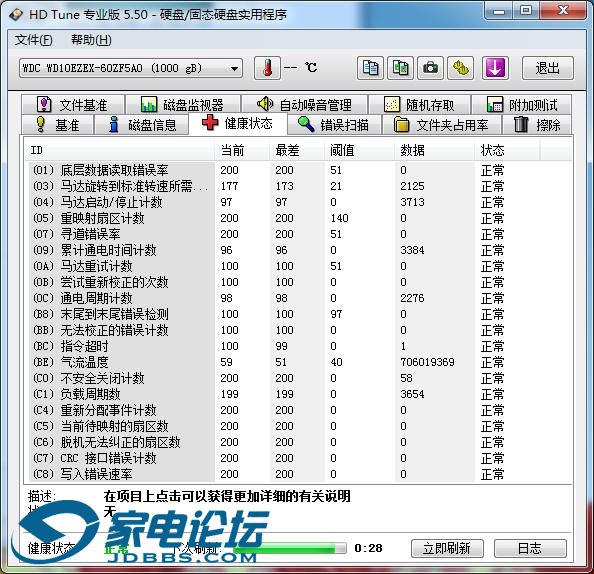Image resolution: width=594 pixels, height=574 pixels.
Task: Switch to the 文件夹占用率 tab
Action: coord(442,125)
